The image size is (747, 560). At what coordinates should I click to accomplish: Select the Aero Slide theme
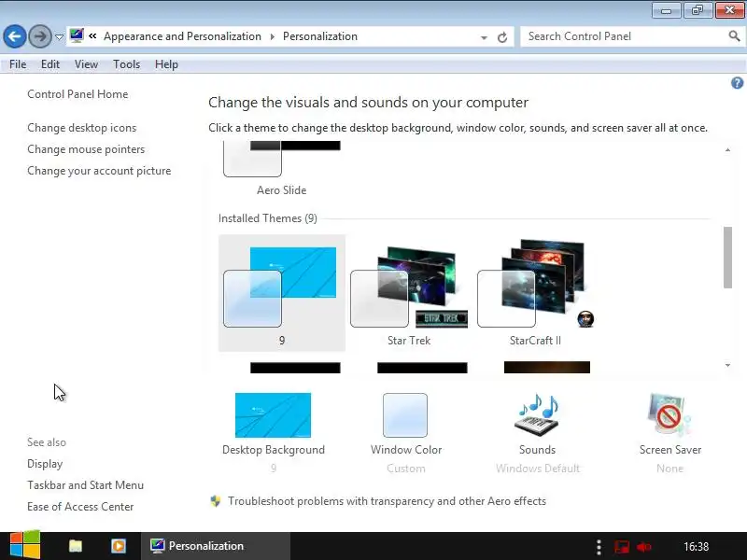click(282, 169)
